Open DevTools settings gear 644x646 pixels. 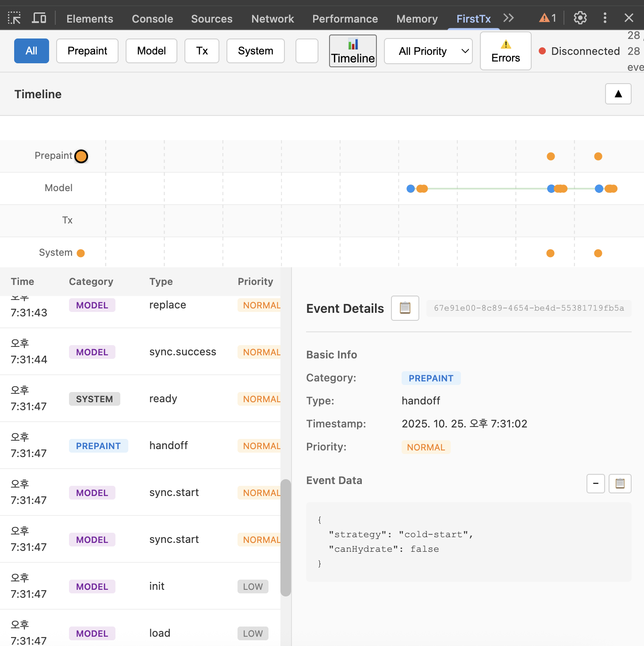pyautogui.click(x=580, y=18)
